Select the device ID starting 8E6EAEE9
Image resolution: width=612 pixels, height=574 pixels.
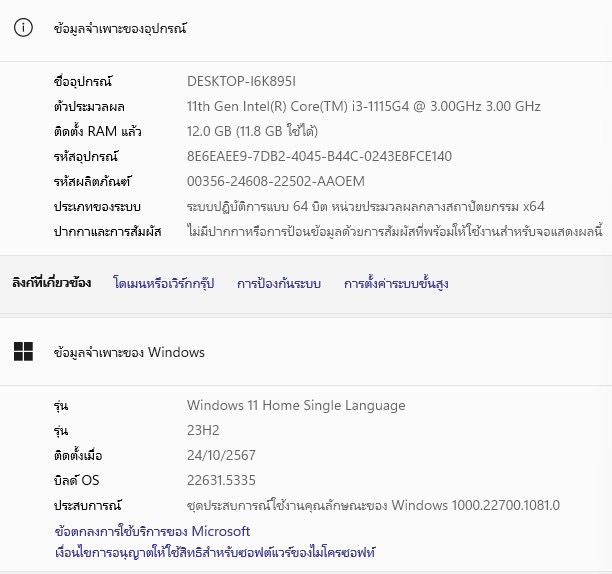[x=319, y=156]
